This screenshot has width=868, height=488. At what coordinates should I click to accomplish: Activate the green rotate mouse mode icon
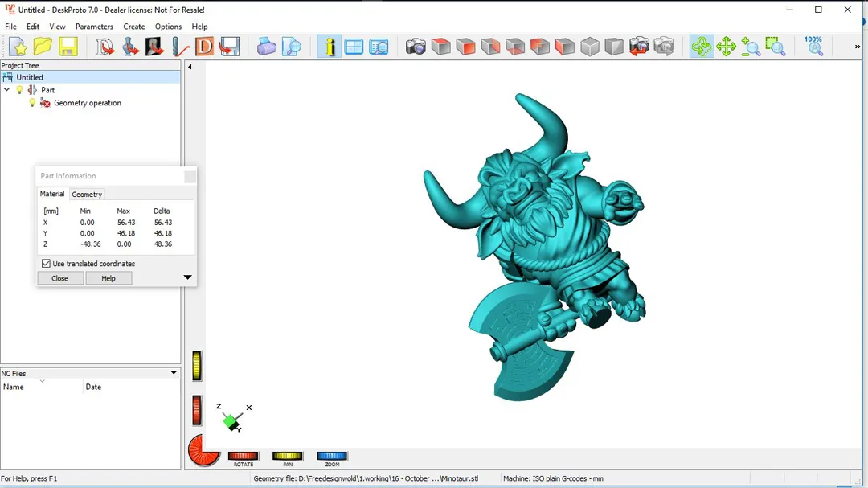point(702,47)
